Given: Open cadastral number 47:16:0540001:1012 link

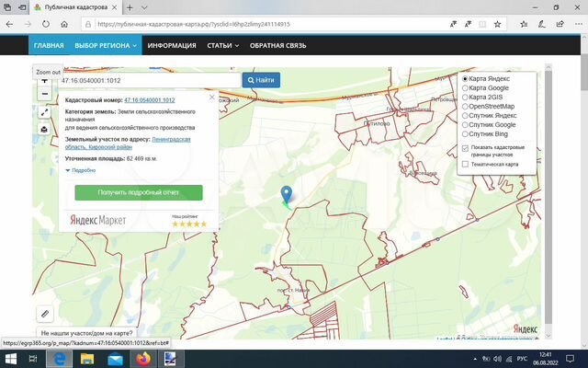Looking at the screenshot, I should 150,100.
